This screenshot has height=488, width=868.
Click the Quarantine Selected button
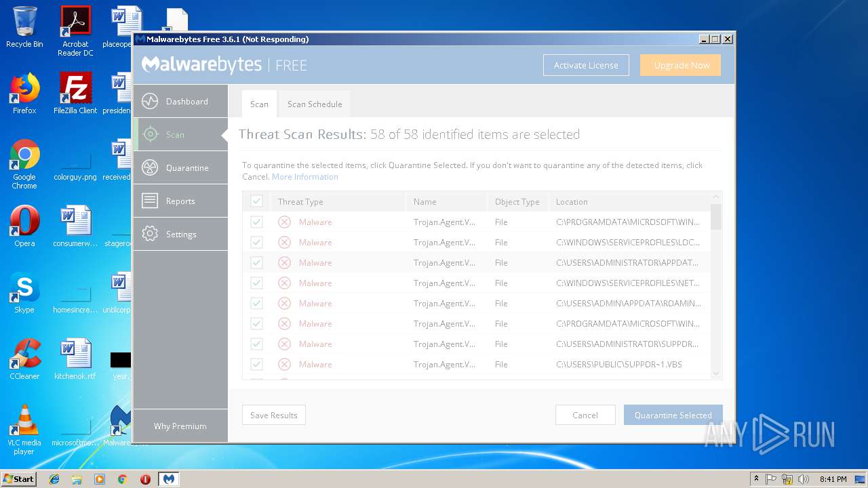(x=673, y=415)
